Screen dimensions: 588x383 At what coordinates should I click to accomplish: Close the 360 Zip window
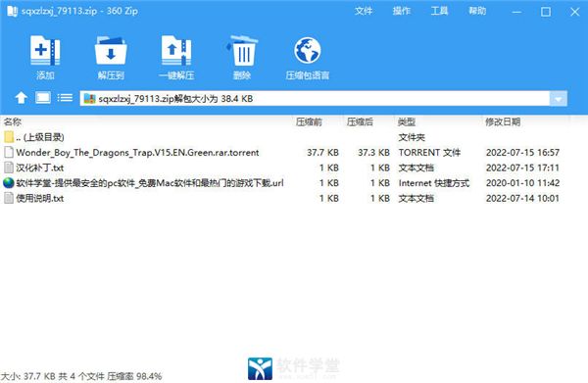pos(575,12)
